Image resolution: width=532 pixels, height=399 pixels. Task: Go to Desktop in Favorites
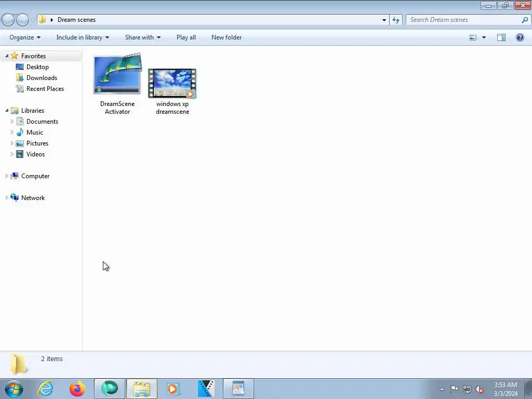[37, 67]
